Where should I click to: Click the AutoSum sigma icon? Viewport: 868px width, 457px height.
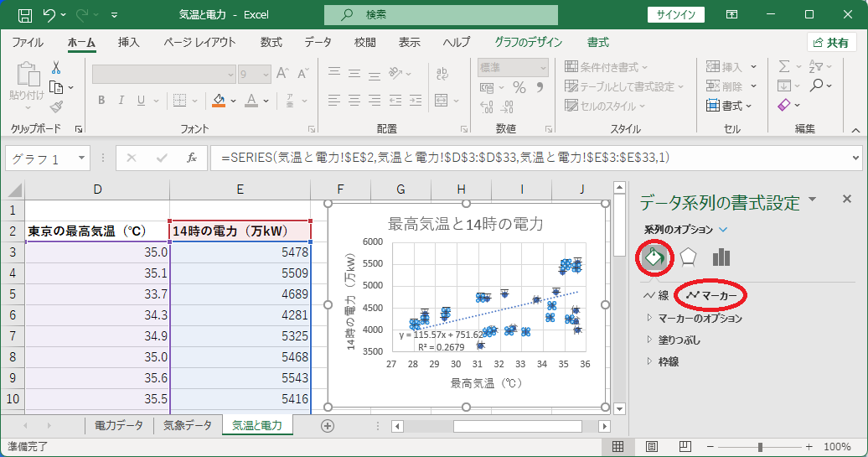click(784, 66)
